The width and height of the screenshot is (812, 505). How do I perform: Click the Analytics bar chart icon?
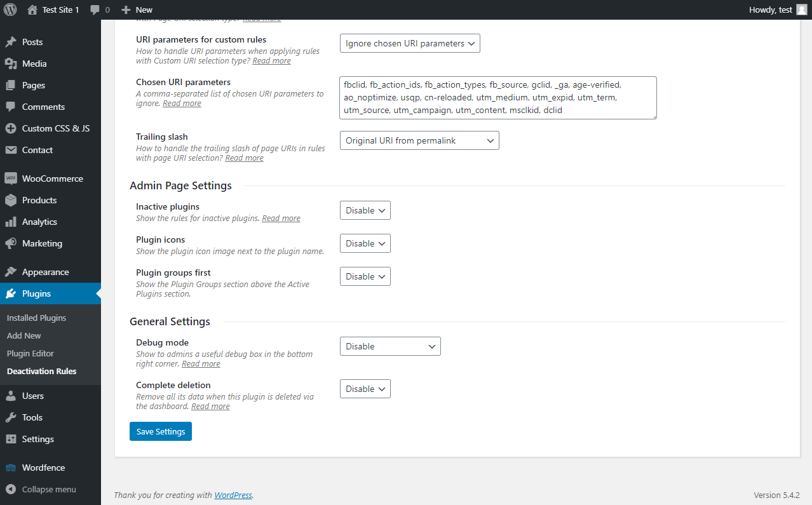point(11,222)
